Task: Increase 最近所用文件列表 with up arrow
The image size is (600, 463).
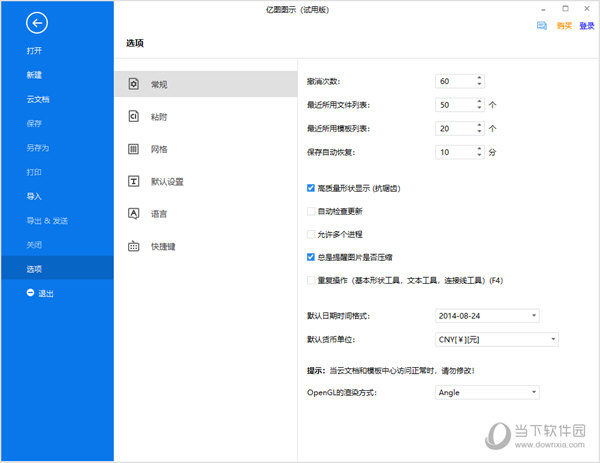Action: (x=479, y=101)
